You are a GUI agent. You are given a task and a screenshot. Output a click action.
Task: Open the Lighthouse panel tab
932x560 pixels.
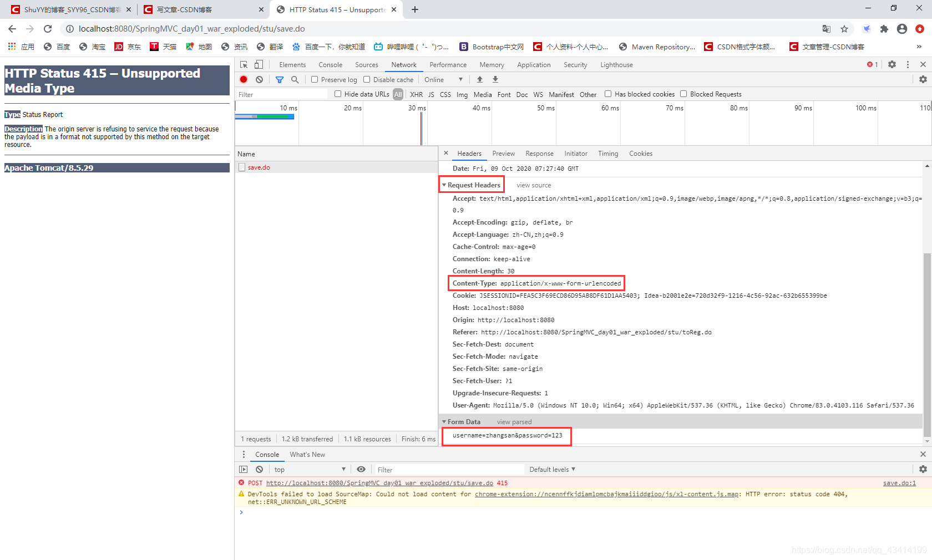616,65
